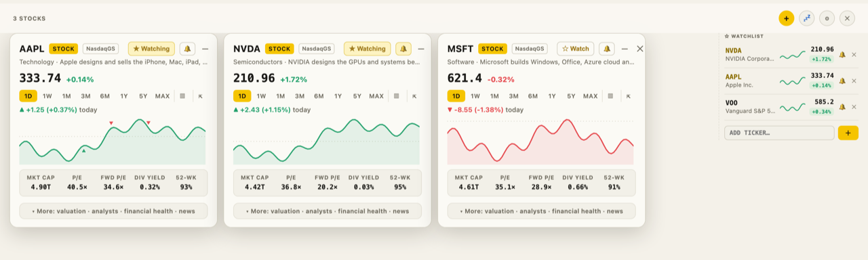
Task: Select the MAX range on NVDA card
Action: (376, 96)
